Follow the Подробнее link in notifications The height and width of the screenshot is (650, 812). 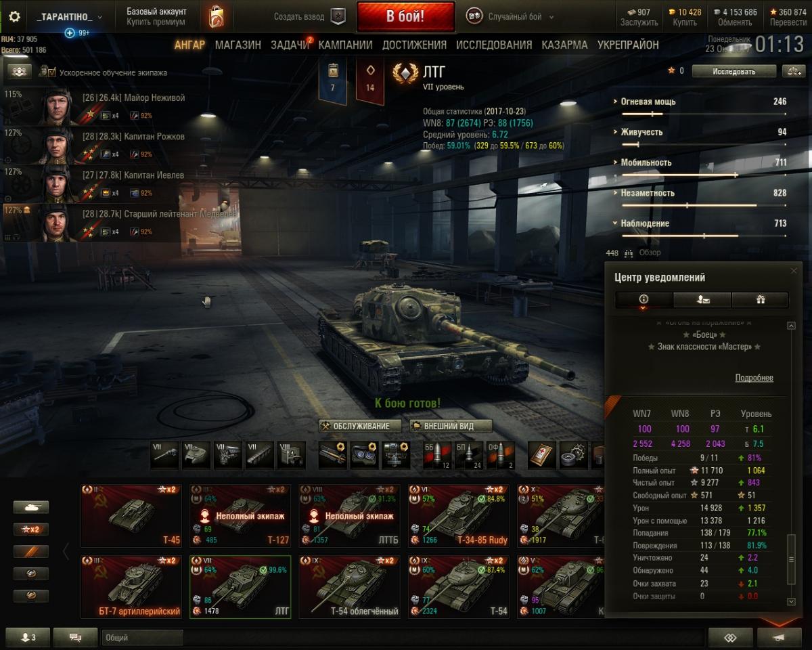[x=754, y=378]
